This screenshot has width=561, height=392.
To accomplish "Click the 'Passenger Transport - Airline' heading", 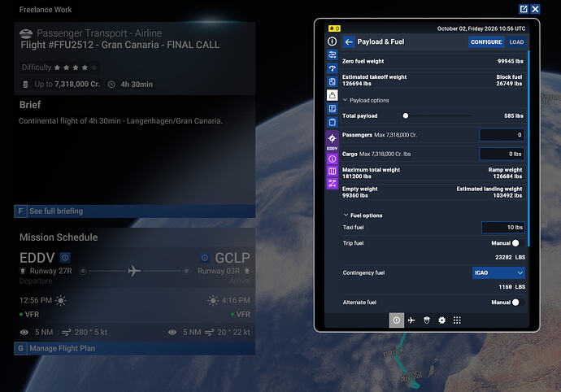I will [x=99, y=33].
